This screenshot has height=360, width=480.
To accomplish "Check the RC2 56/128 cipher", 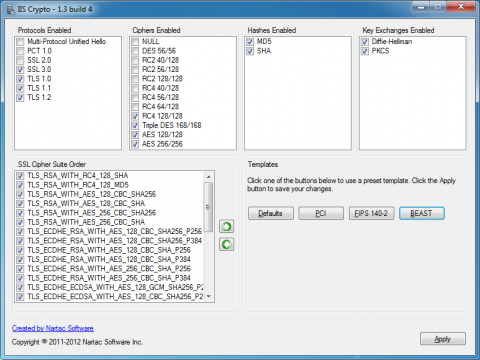I will tap(135, 70).
